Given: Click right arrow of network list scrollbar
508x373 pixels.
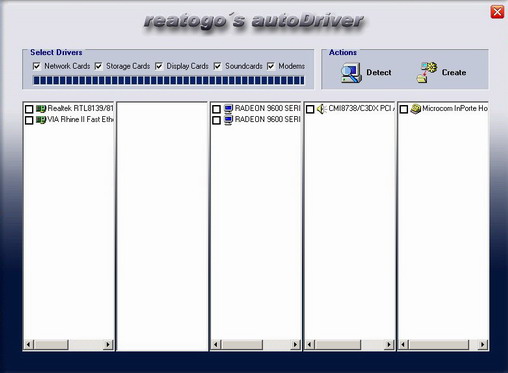Looking at the screenshot, I should click(x=108, y=344).
